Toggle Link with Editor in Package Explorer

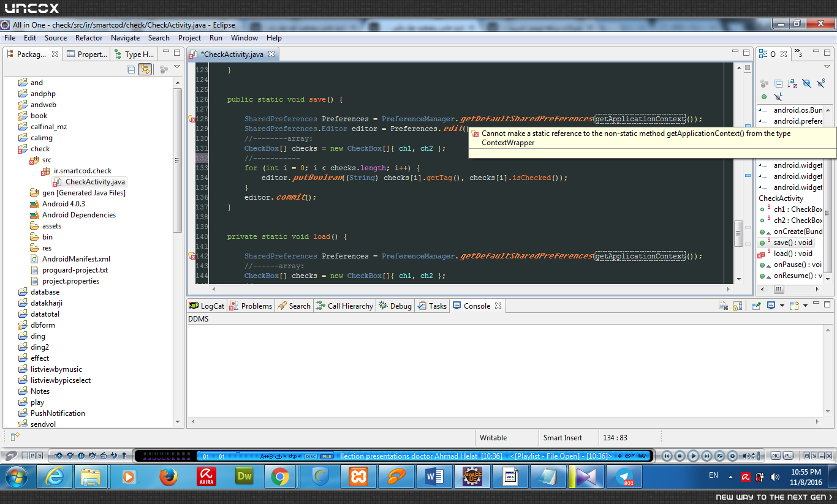(x=145, y=69)
